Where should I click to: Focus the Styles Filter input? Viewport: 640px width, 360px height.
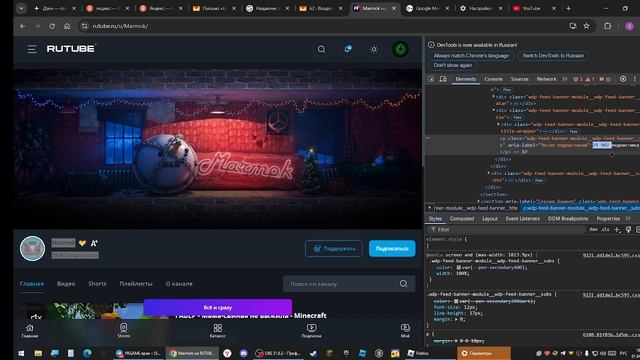pos(508,230)
